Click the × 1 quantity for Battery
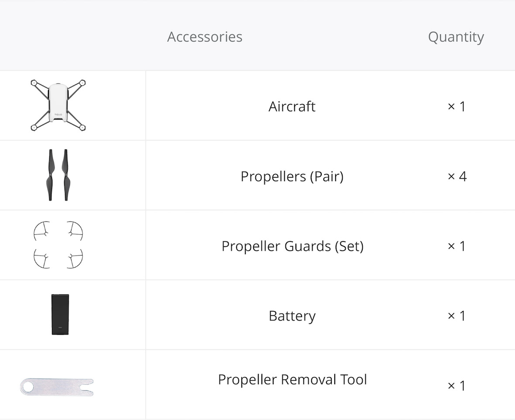This screenshot has height=420, width=515. pyautogui.click(x=457, y=316)
